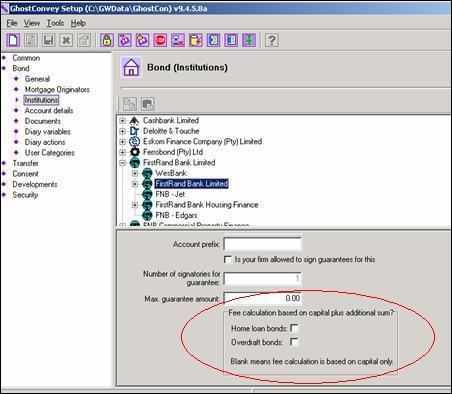Click Number of signatories for guarantee field

click(x=262, y=279)
